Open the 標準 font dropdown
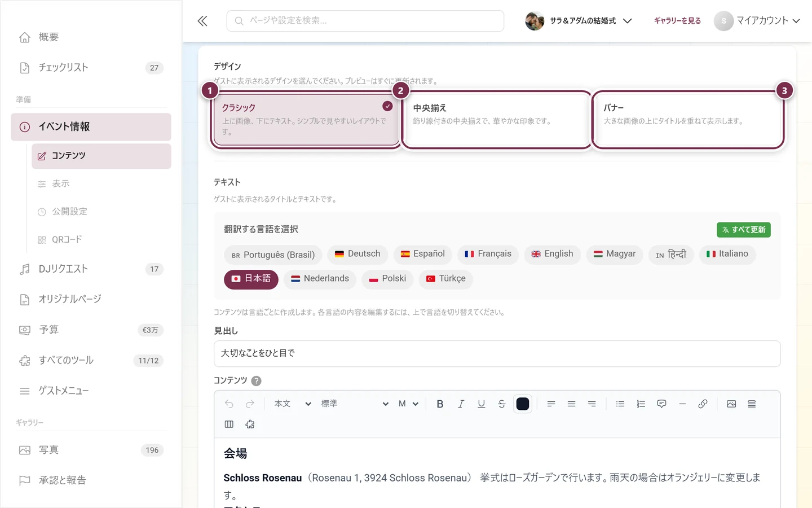Viewport: 812px width, 508px height. [x=355, y=404]
